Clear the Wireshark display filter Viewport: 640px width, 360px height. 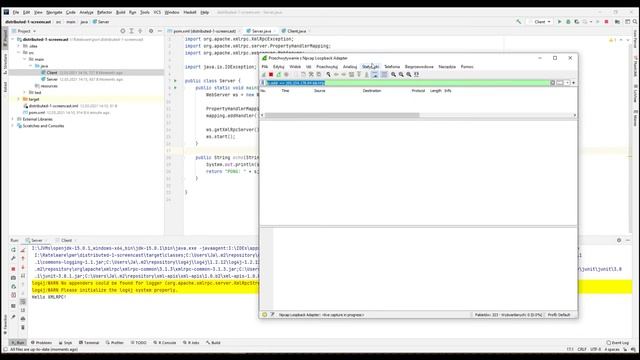tap(553, 83)
